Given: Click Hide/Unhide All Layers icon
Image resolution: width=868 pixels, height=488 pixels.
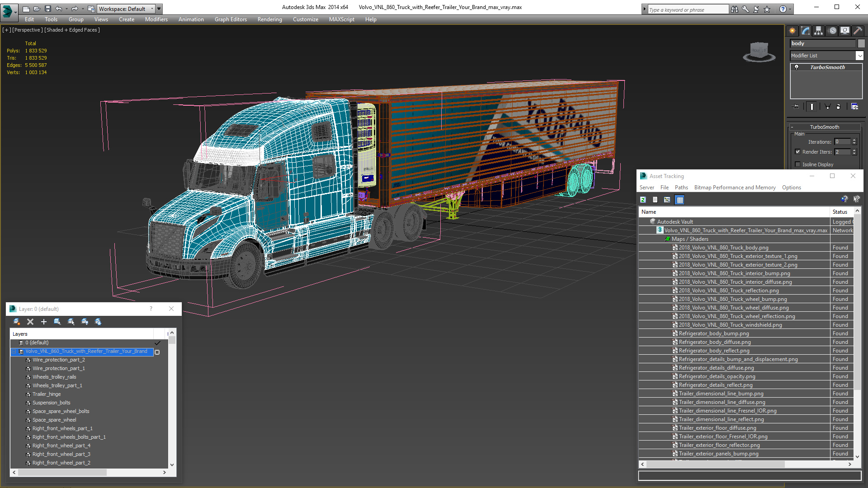Looking at the screenshot, I should [x=85, y=322].
